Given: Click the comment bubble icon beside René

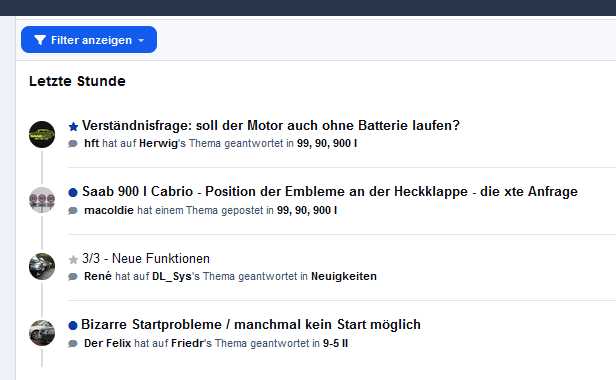Looking at the screenshot, I should (x=73, y=277).
